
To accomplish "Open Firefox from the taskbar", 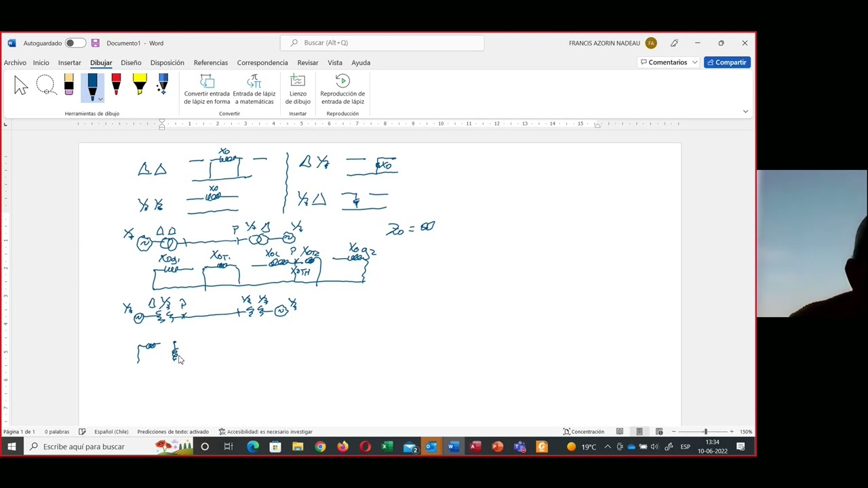I will tap(342, 447).
